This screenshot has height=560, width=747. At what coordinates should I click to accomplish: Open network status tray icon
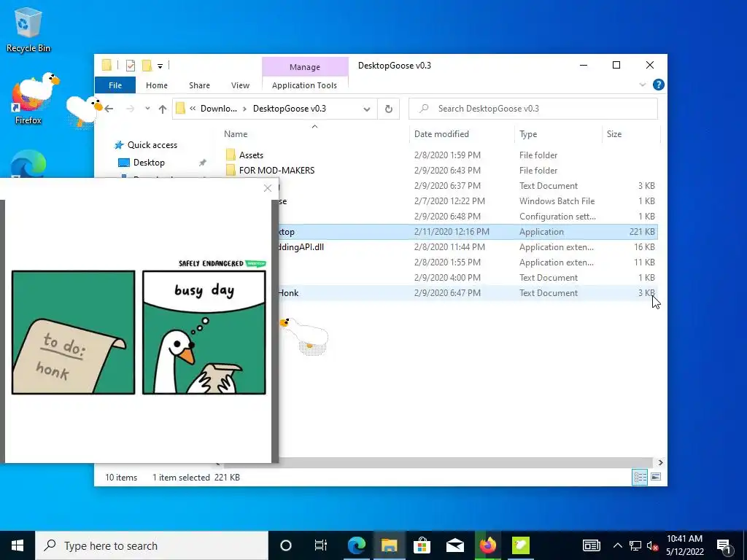pyautogui.click(x=635, y=545)
